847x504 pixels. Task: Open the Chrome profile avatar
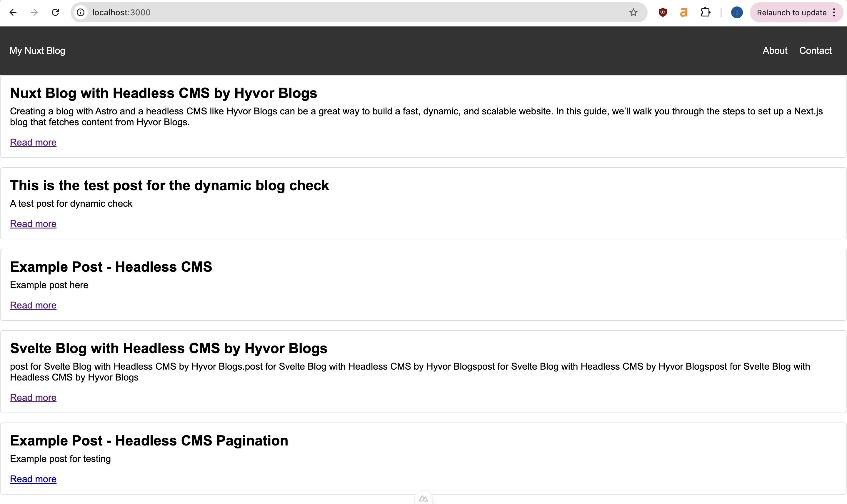[x=737, y=13]
